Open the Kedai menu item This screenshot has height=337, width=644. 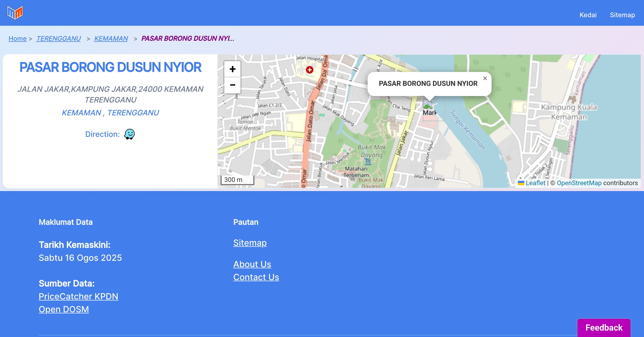[588, 15]
